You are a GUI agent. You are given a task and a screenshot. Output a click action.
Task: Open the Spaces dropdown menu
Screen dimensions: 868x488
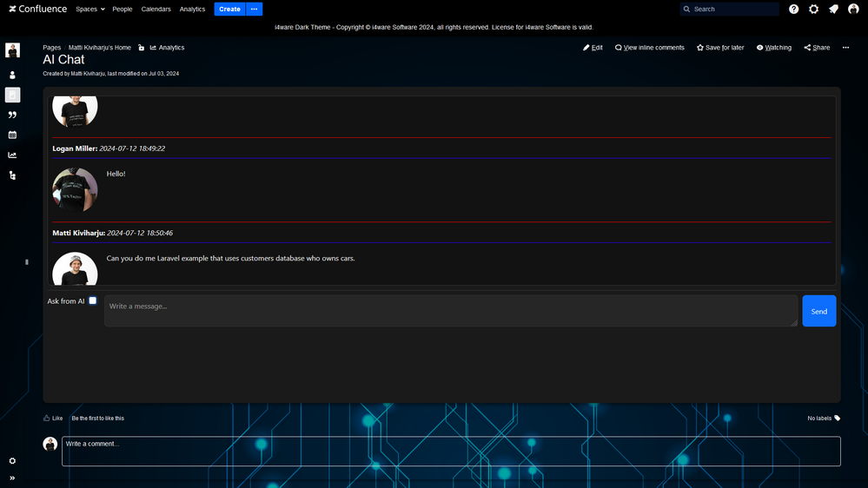pyautogui.click(x=90, y=9)
